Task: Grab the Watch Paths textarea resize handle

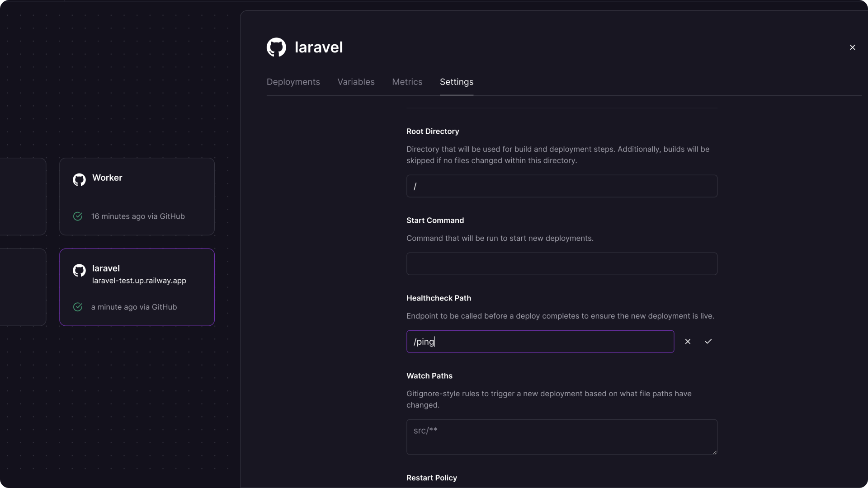Action: 715,452
